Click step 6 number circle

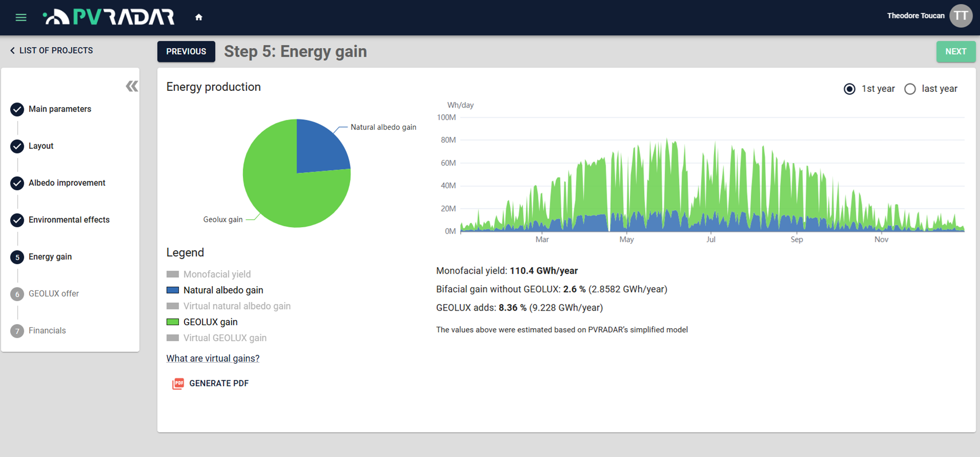pos(17,294)
